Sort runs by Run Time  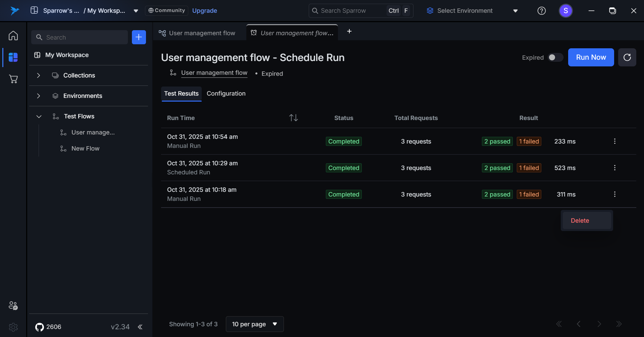[293, 118]
